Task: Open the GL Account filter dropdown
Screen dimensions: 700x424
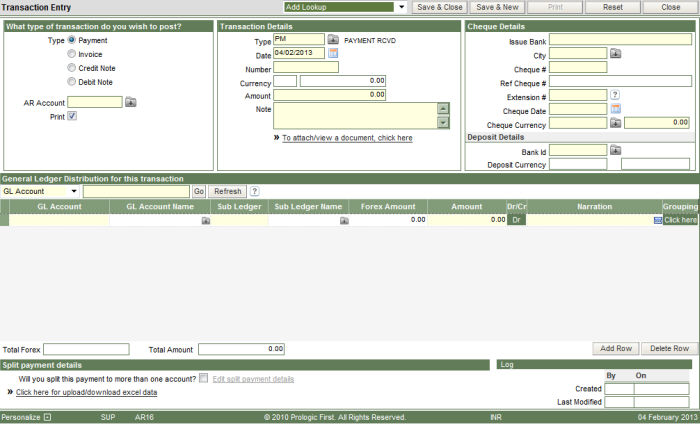Action: [x=74, y=191]
